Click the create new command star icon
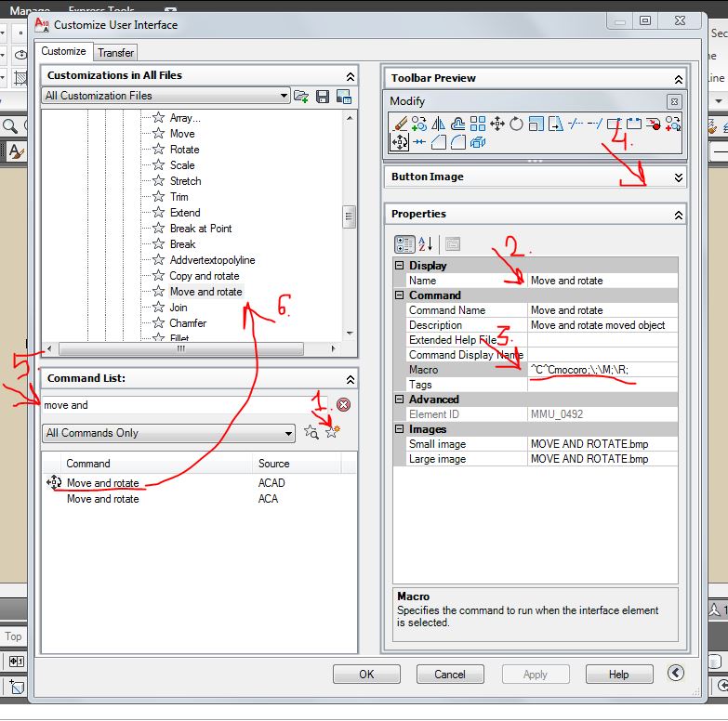The width and height of the screenshot is (728, 721). (333, 431)
